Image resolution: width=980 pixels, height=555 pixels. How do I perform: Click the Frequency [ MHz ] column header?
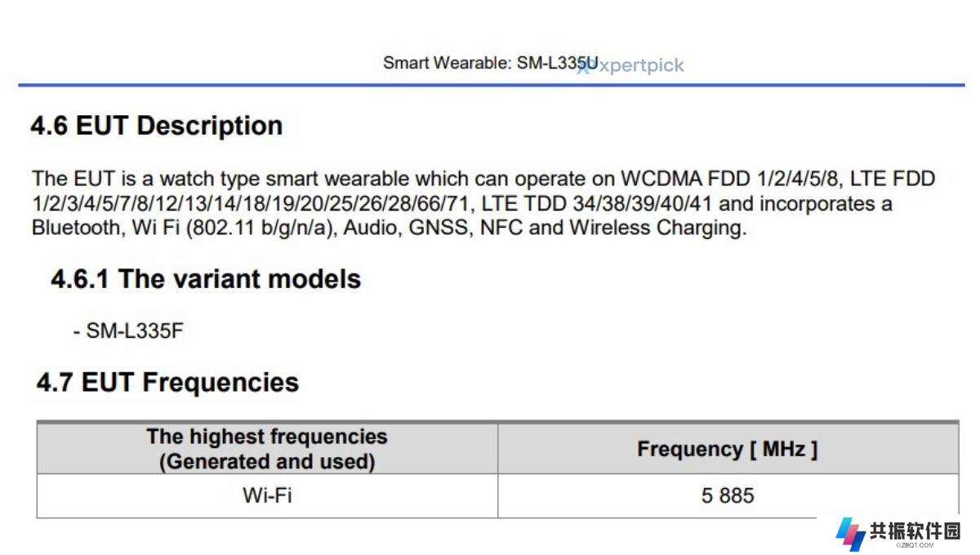tap(728, 449)
